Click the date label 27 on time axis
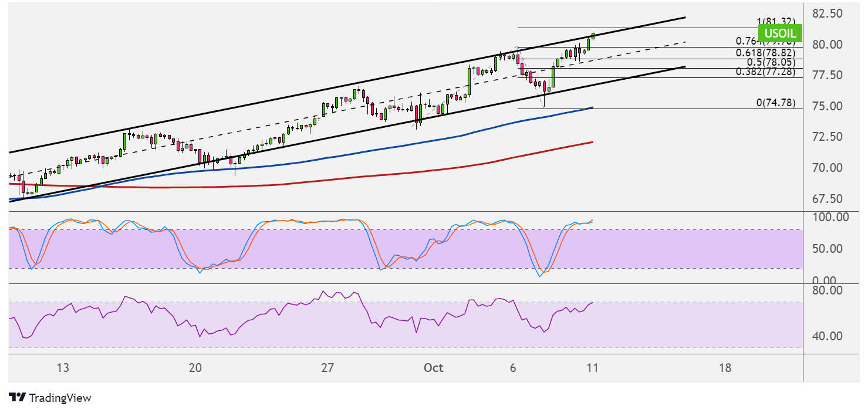Image resolution: width=868 pixels, height=413 pixels. [327, 368]
